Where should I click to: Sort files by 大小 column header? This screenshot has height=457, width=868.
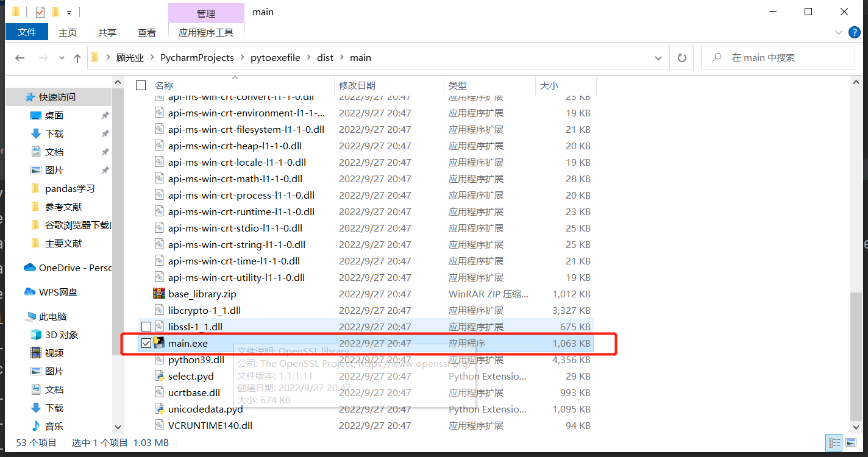[x=549, y=85]
